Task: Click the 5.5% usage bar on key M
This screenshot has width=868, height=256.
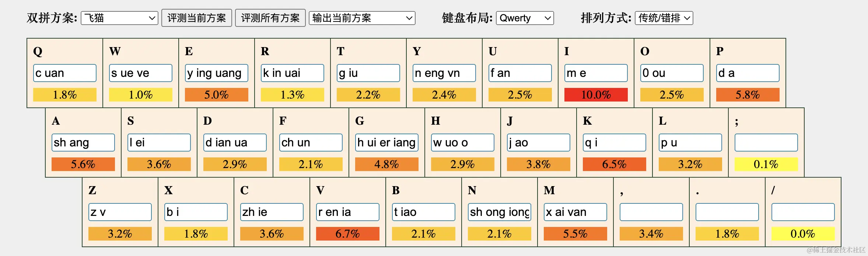Action: click(x=575, y=234)
